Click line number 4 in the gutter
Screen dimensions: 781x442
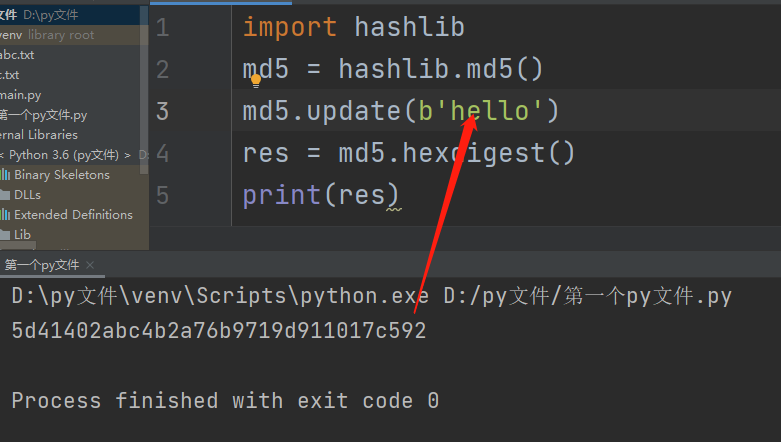pos(162,153)
